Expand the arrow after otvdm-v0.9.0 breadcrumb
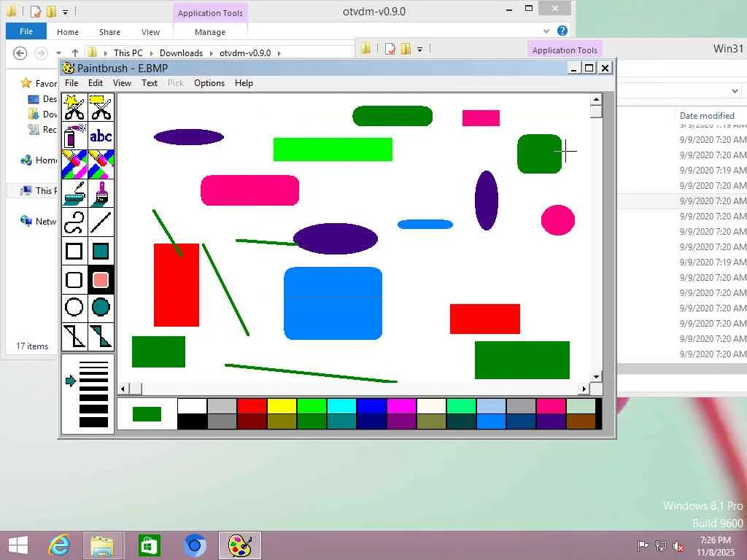Screen dimensions: 747x560 point(279,52)
